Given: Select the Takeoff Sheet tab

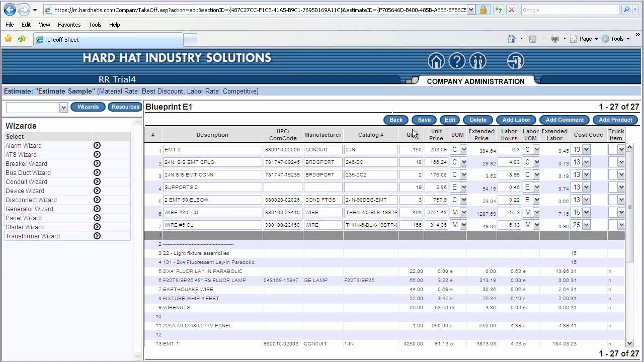Looking at the screenshot, I should (108, 40).
